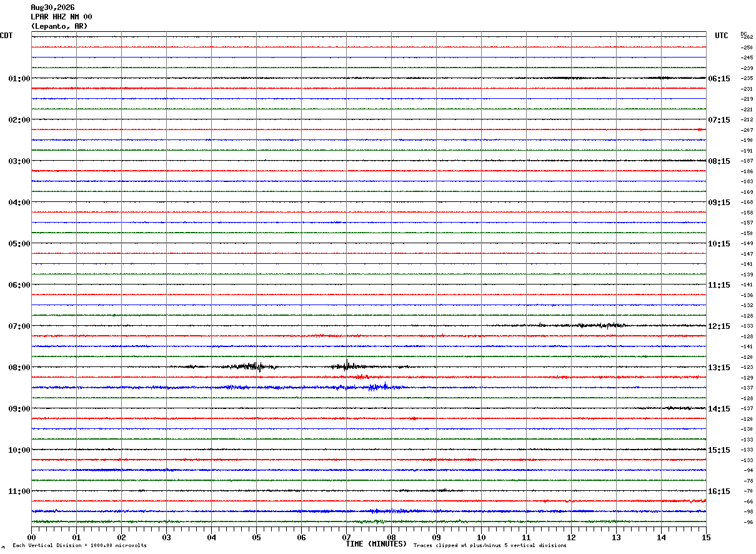
Task: Click the -96 DC offset value
Action: coord(747,522)
